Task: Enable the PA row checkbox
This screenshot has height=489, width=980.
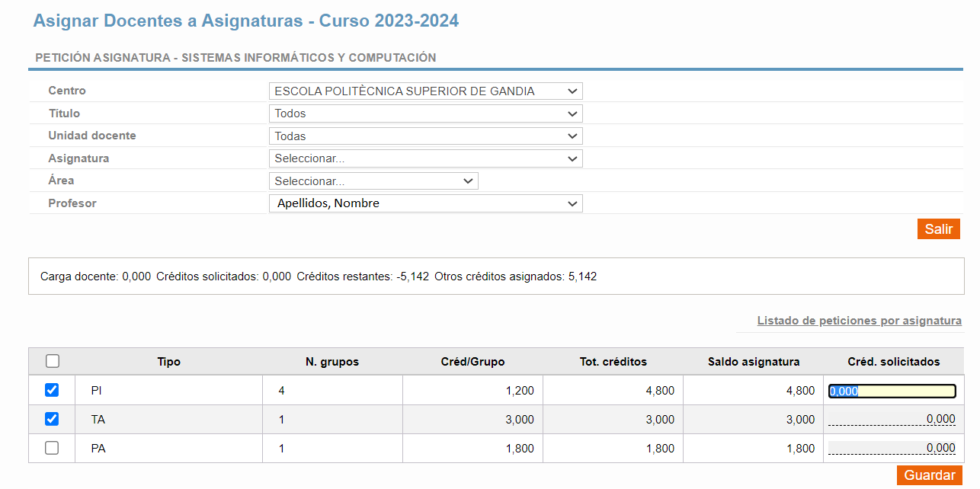Action: pyautogui.click(x=52, y=448)
